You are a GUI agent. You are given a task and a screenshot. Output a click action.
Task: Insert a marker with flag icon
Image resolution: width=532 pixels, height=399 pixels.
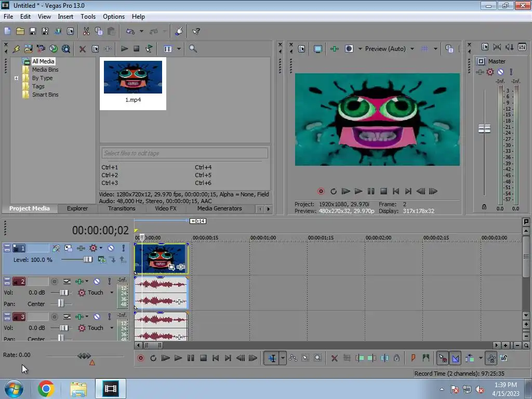tap(413, 358)
